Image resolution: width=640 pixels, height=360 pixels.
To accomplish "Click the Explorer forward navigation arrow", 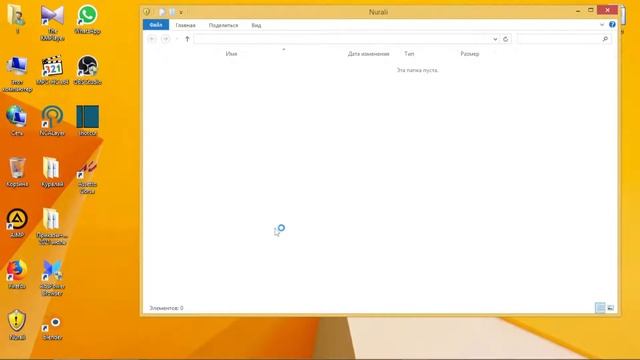I will [x=165, y=39].
